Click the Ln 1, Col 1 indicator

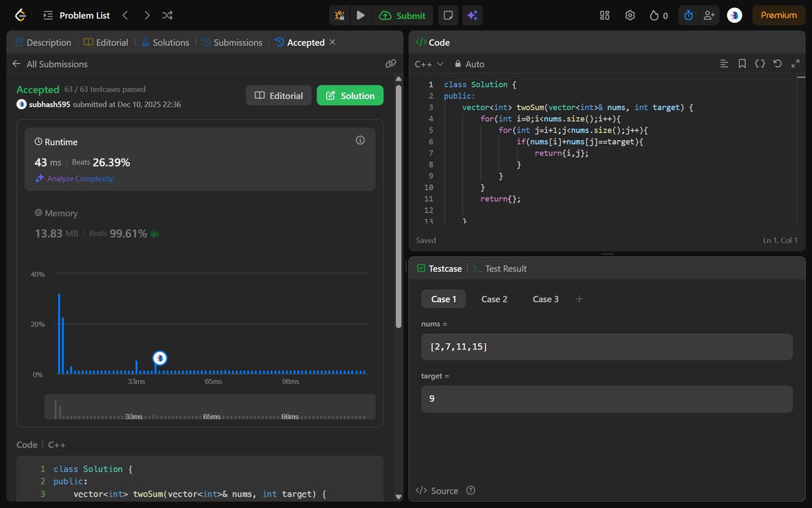(x=780, y=240)
